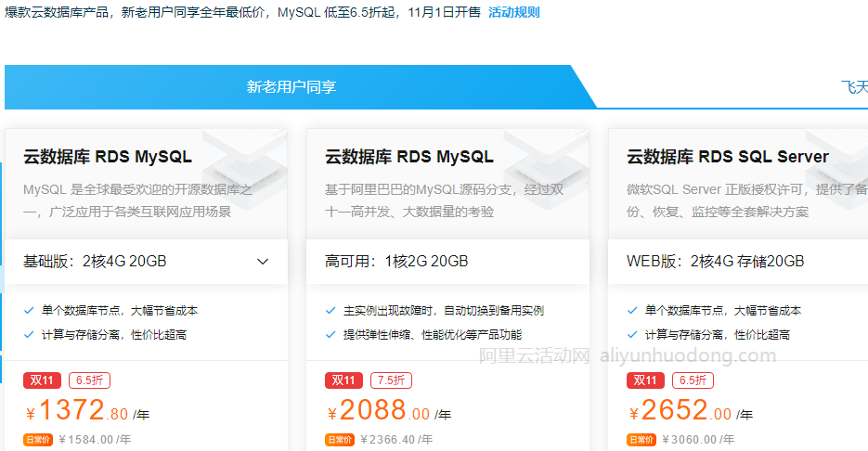
Task: Expand the 基础版 2核4G 20GB chevron arrow
Action: (263, 262)
